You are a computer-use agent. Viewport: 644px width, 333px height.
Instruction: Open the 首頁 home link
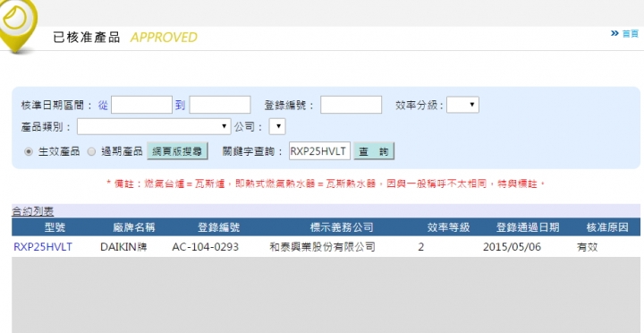[631, 34]
